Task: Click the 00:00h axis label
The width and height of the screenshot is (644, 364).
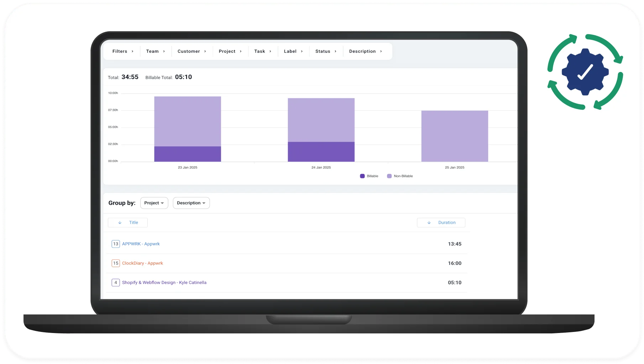Action: click(x=113, y=161)
